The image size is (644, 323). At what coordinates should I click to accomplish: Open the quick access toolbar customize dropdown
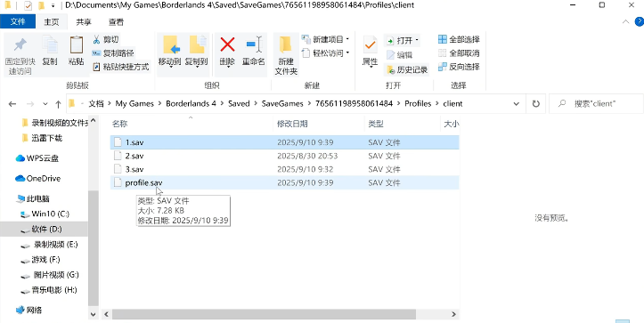pyautogui.click(x=53, y=6)
